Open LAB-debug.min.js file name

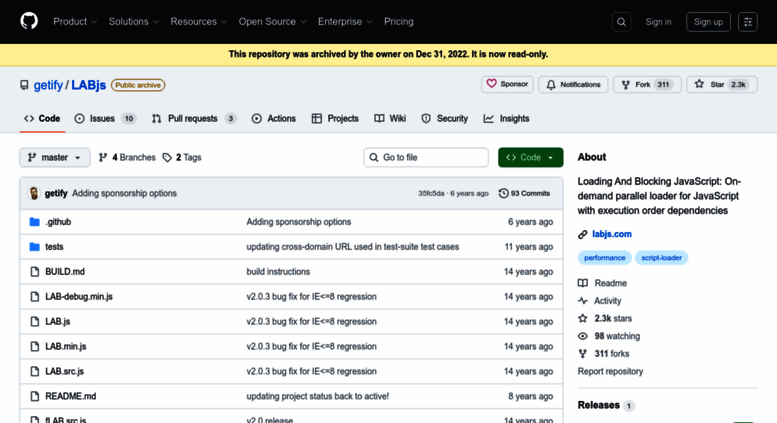(x=79, y=296)
